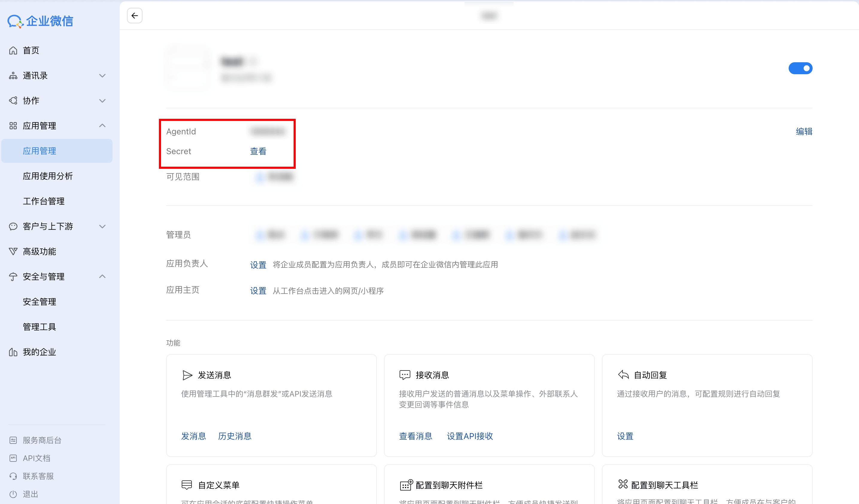
Task: Click the API文档 icon
Action: point(13,458)
